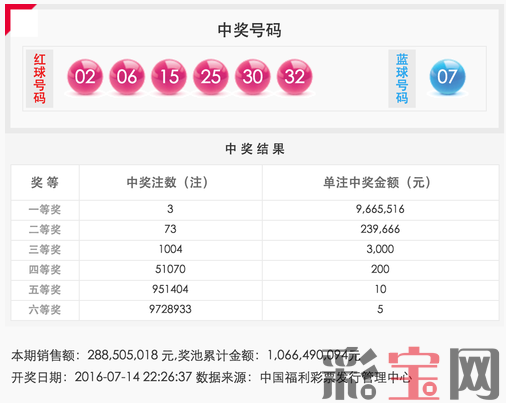Click the red corner ribbon icon

click(x=17, y=17)
